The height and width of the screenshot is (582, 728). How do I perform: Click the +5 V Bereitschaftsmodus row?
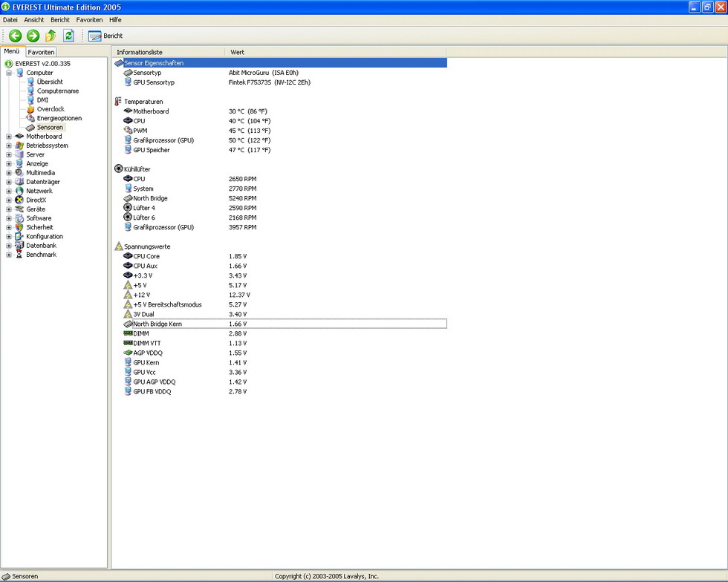click(285, 304)
